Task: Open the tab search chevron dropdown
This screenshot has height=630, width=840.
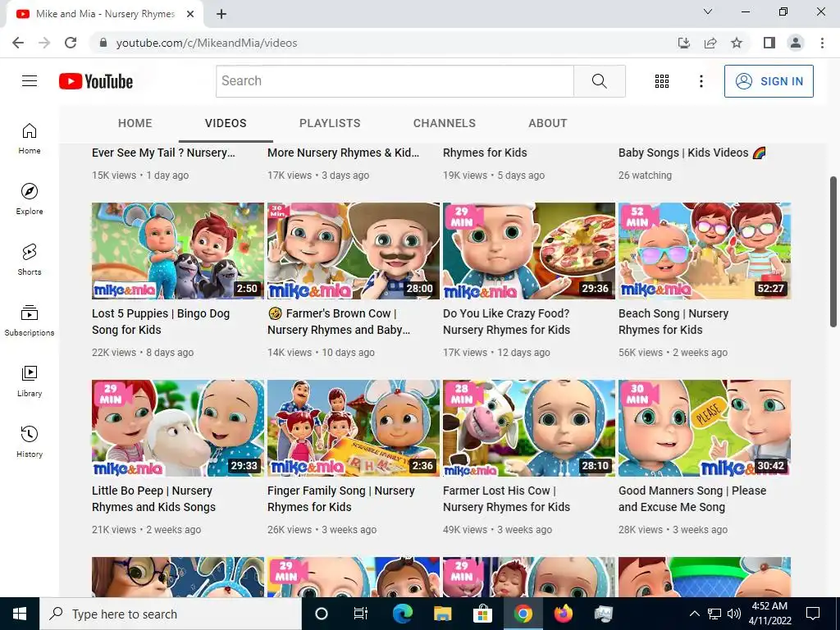Action: click(708, 11)
